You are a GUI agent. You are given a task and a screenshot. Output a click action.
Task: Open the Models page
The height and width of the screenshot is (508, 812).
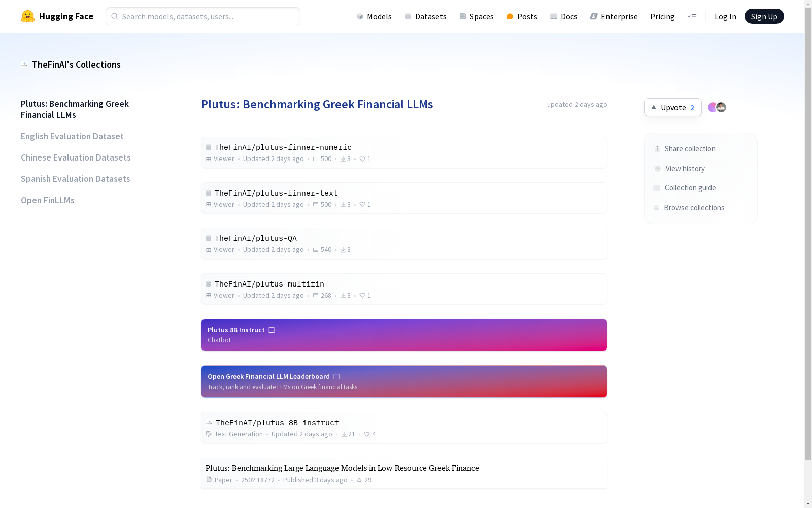[x=374, y=16]
